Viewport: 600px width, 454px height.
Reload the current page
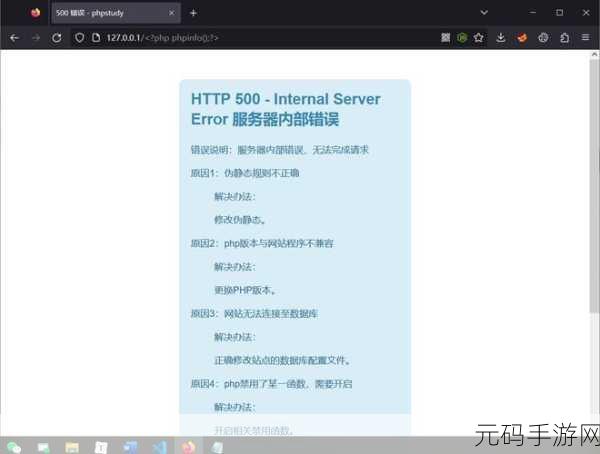(57, 38)
